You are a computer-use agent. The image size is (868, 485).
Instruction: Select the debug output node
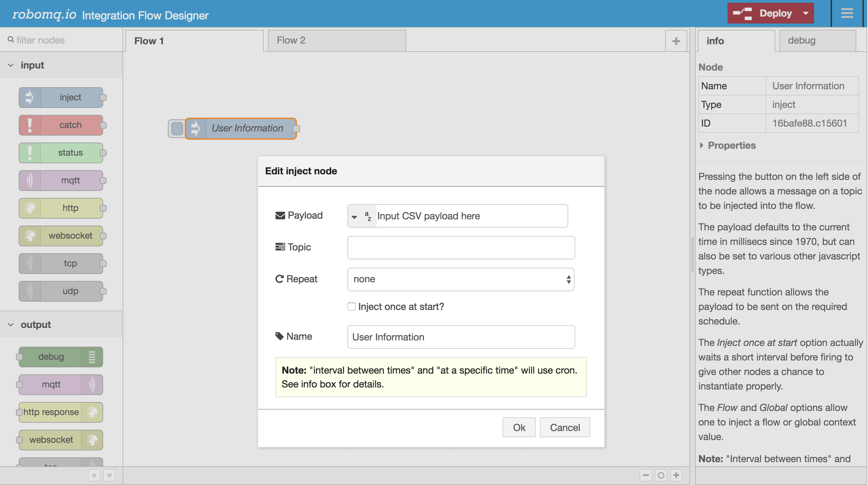click(61, 357)
